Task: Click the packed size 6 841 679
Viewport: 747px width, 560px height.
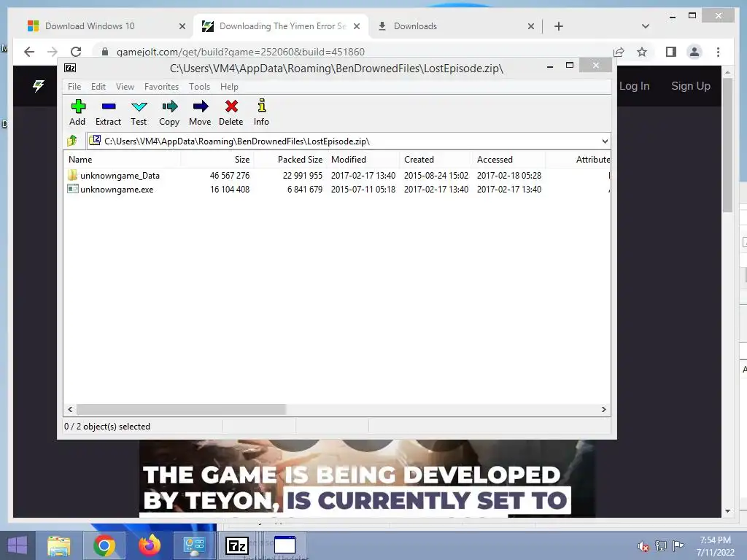Action: click(x=305, y=190)
